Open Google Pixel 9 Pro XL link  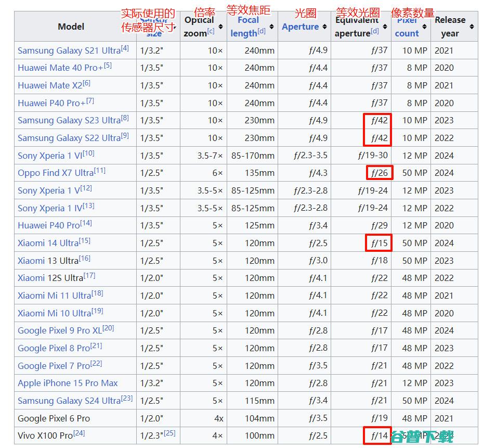click(x=60, y=330)
